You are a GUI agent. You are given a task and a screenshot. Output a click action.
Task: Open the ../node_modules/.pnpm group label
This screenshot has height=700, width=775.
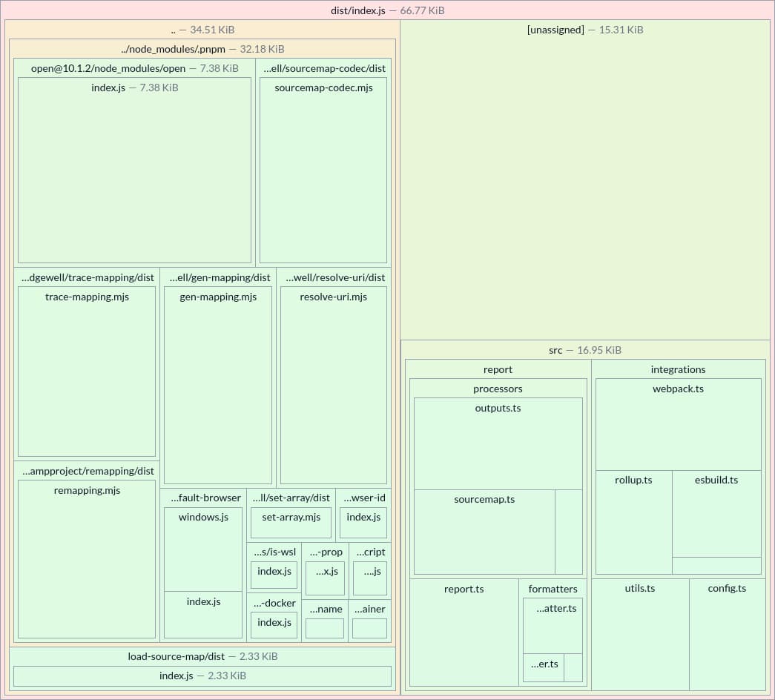tap(202, 49)
